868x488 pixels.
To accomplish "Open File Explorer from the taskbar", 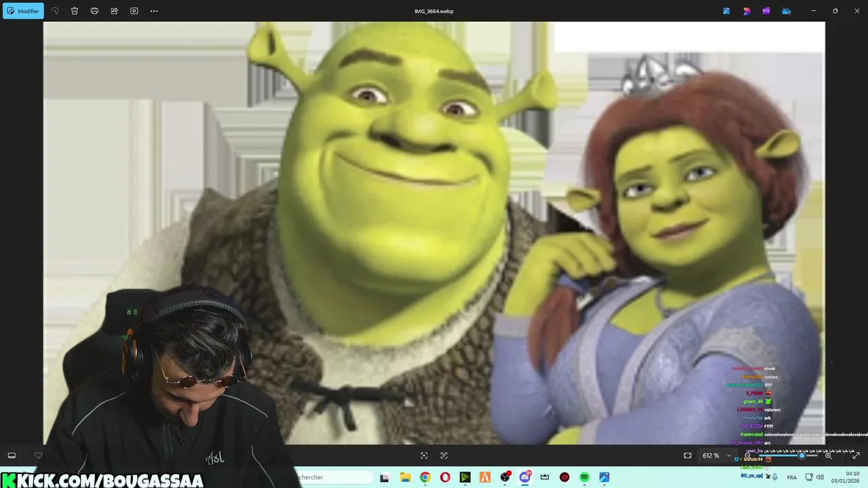I will click(x=405, y=477).
